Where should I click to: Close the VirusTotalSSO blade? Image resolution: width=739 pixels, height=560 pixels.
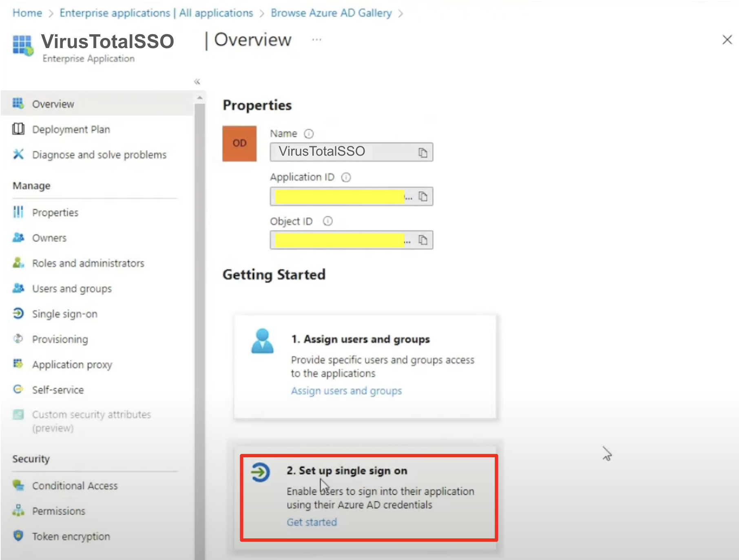727,40
